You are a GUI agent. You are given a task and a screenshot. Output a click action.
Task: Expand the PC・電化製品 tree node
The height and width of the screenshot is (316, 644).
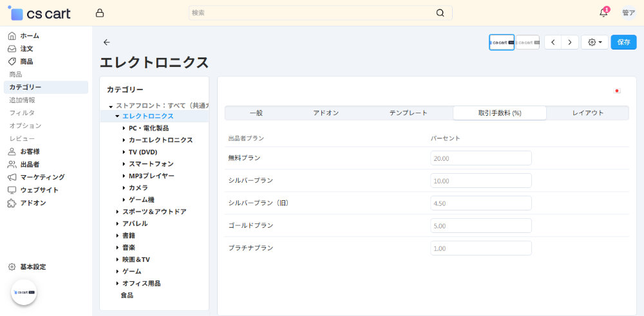(124, 128)
